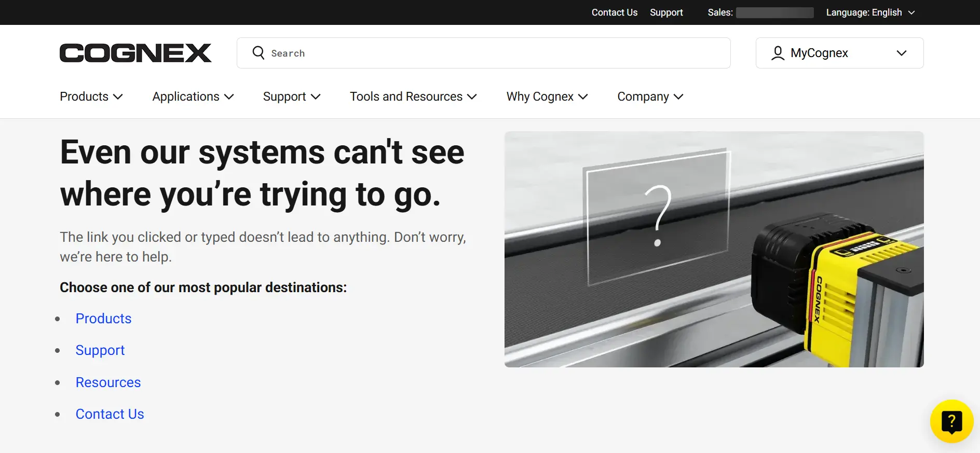980x453 pixels.
Task: Open the Support menu in main navigation
Action: [292, 97]
